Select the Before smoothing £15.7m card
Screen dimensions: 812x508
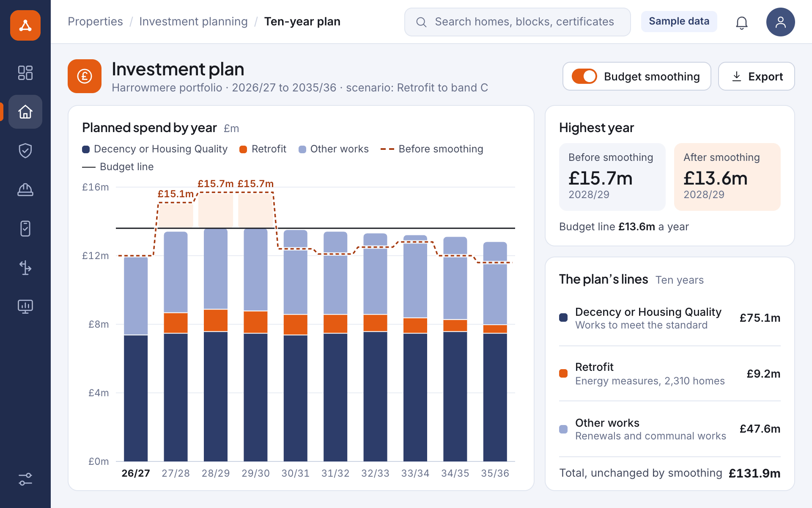tap(612, 177)
